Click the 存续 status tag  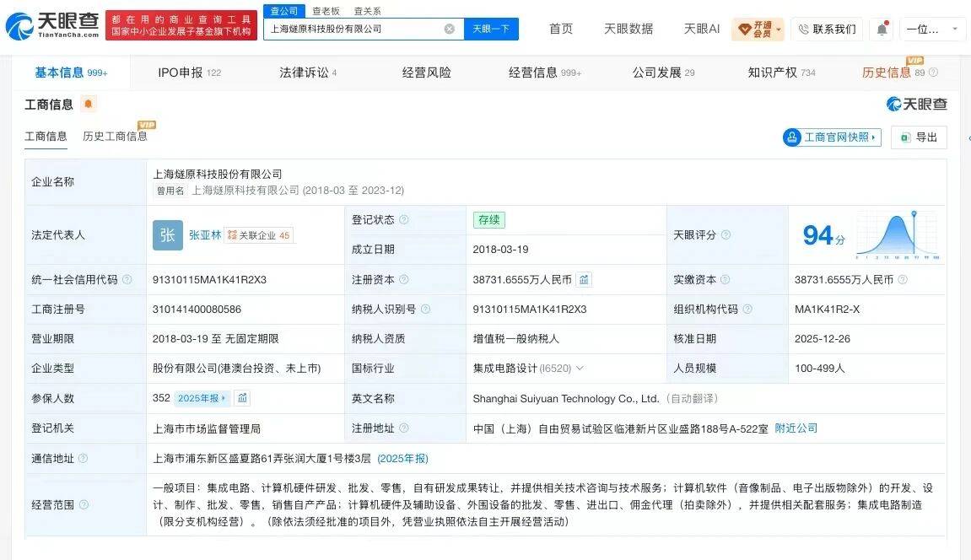[488, 219]
